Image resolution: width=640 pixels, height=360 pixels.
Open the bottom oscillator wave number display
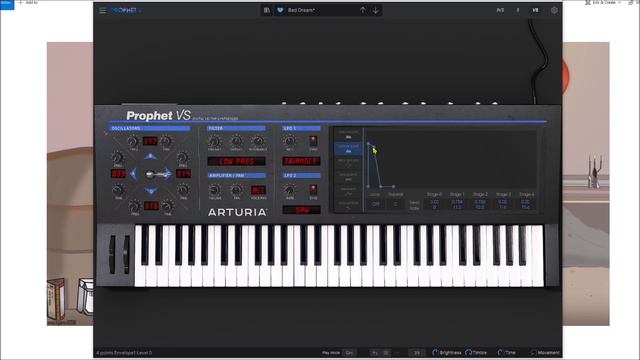tap(151, 206)
